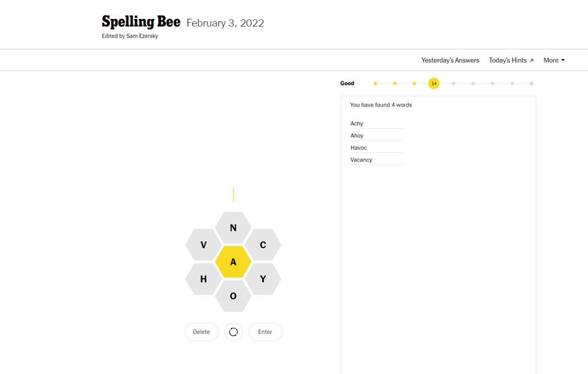Click the yellow score marker showing 14
Image resolution: width=588 pixels, height=374 pixels.
click(434, 83)
